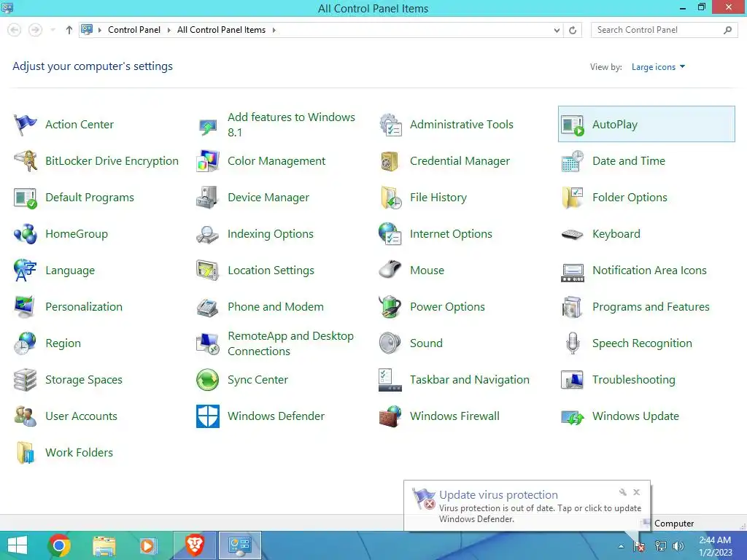Open the Windows Update icon
747x560 pixels.
tap(573, 417)
